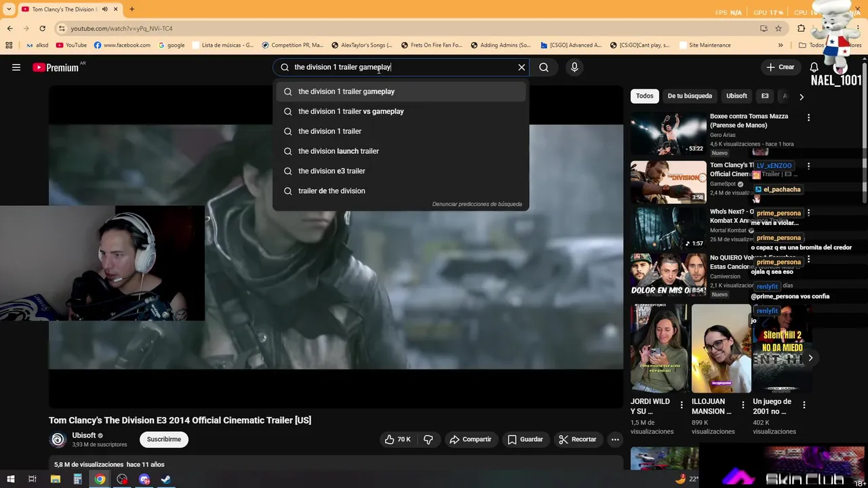Choose suggestion 'the division 1 trailer vs gameplay'
This screenshot has height=488, width=868.
(401, 111)
